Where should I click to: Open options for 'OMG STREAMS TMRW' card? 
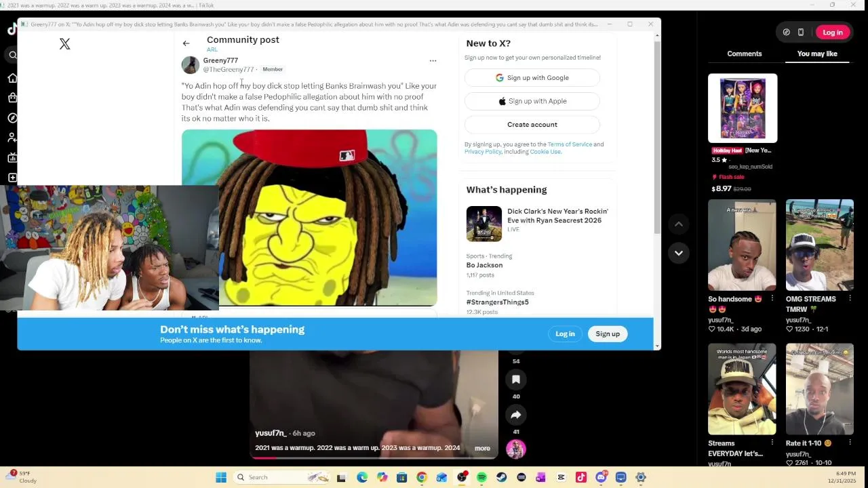tap(850, 299)
